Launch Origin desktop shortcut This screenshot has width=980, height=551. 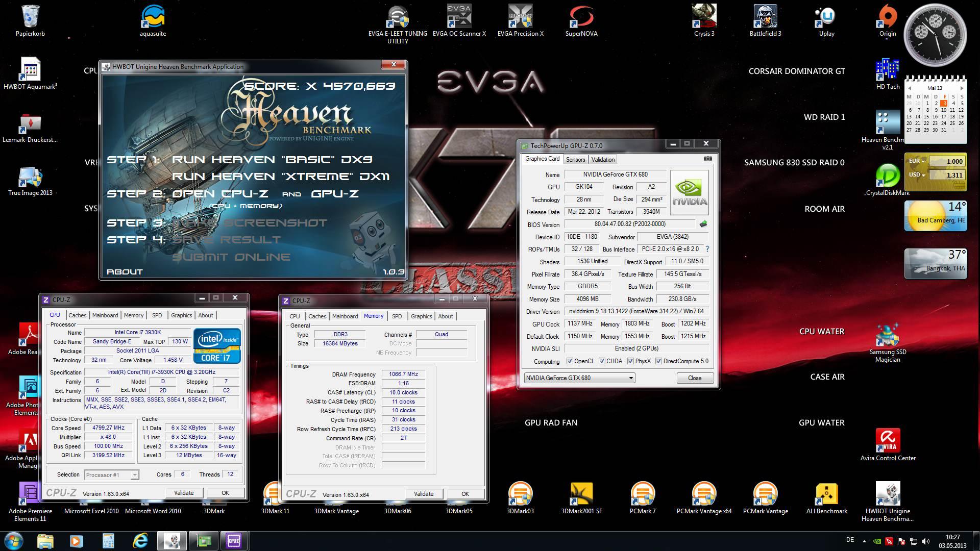pos(888,20)
